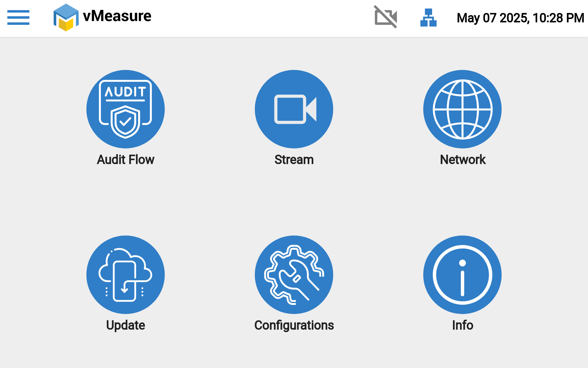Viewport: 588px width, 368px height.
Task: Open the Audit Flow icon
Action: click(126, 109)
